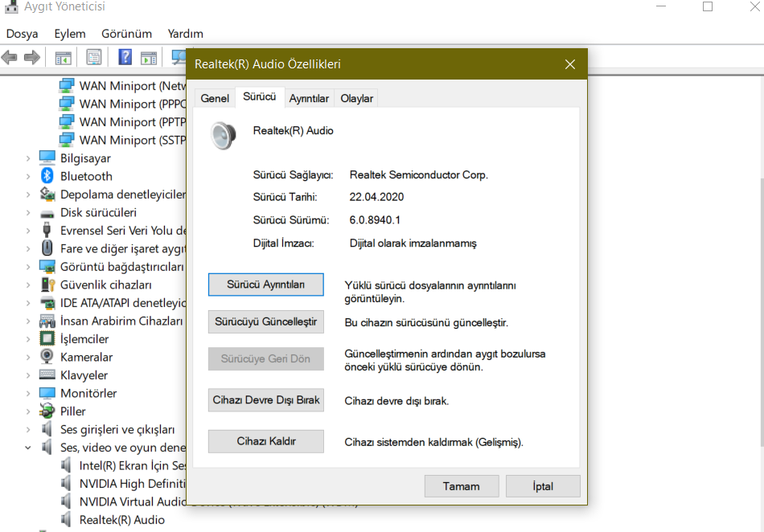
Task: Click the IDE ATA/ATAPI controller icon
Action: pos(47,303)
